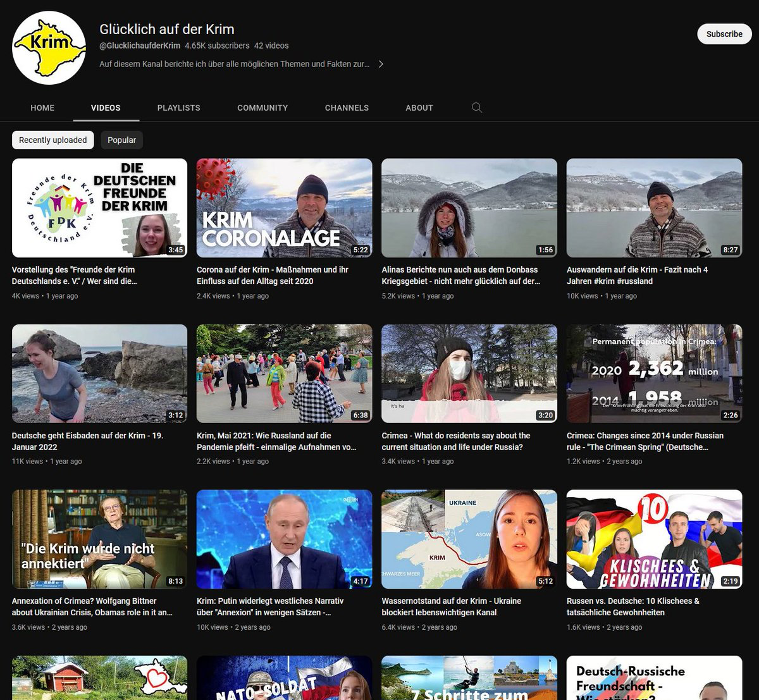The image size is (759, 700).
Task: Open the Klischees & Gewohnheiten thumbnail
Action: pyautogui.click(x=655, y=539)
